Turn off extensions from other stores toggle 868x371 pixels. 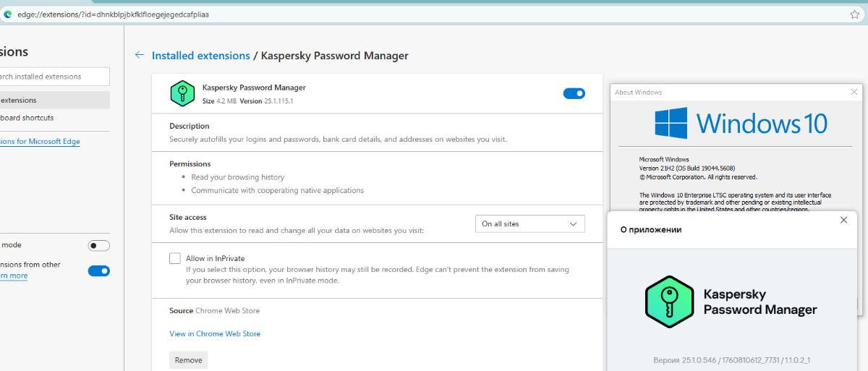click(98, 270)
